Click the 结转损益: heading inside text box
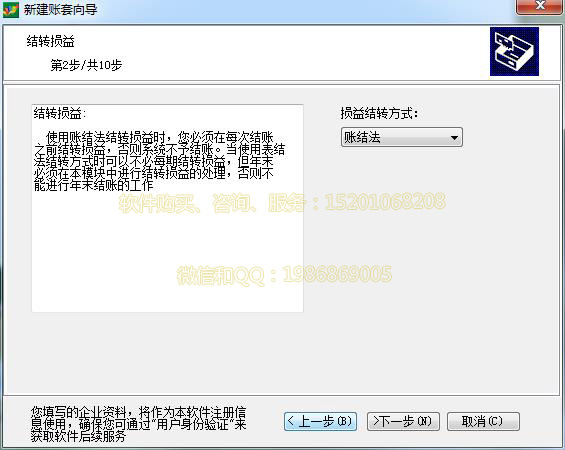The width and height of the screenshot is (565, 450). 60,113
